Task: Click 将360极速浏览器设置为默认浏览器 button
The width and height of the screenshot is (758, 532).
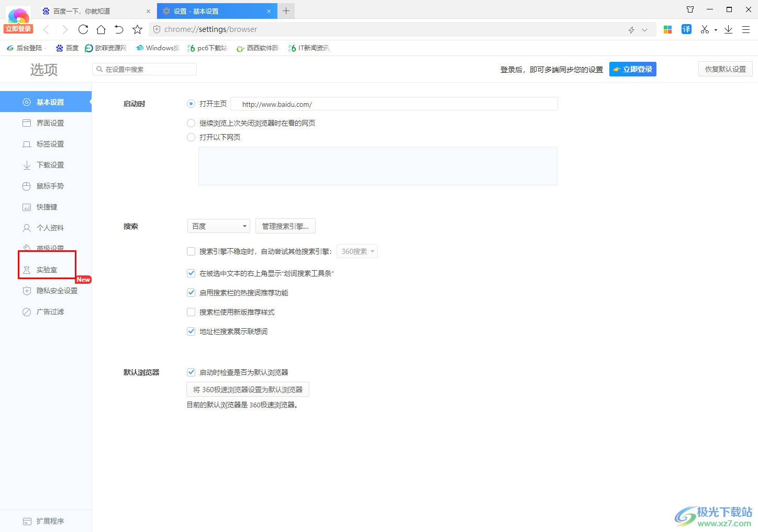Action: (248, 390)
